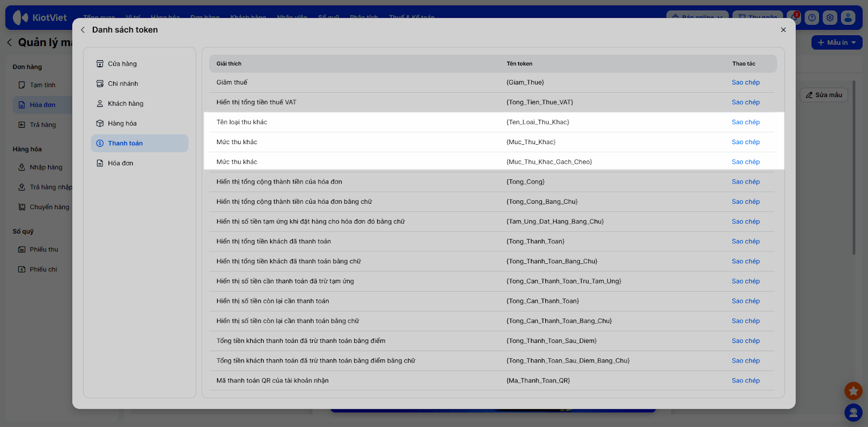The height and width of the screenshot is (427, 868).
Task: Click the "Giải thích" column header
Action: click(x=229, y=64)
